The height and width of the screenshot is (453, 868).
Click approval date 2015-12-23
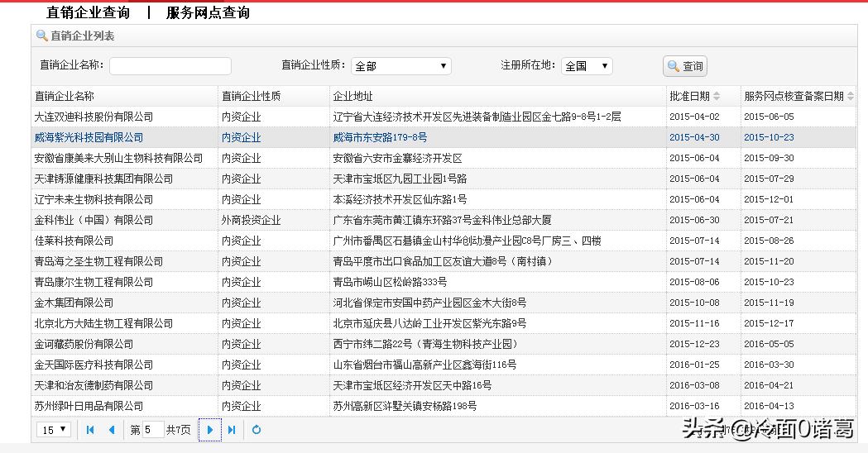tap(694, 344)
